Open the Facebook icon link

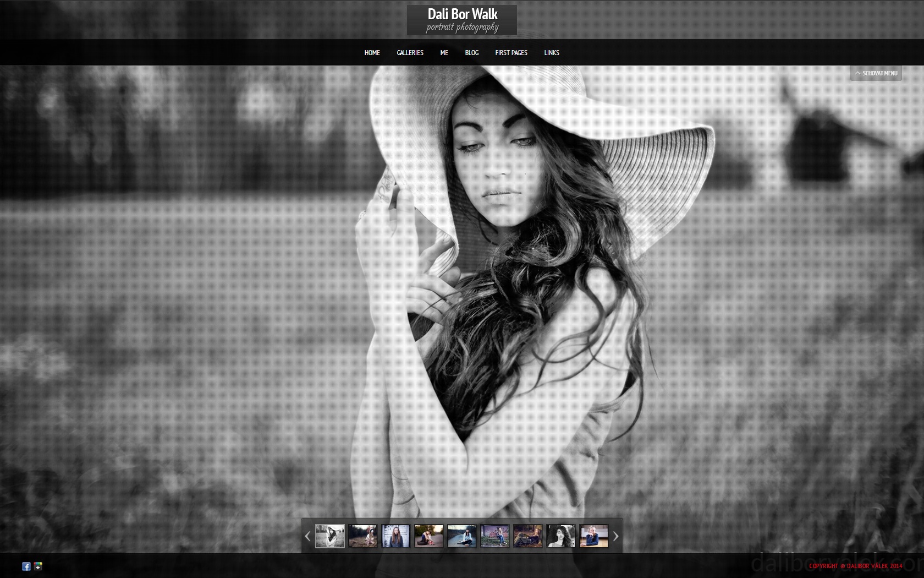point(26,566)
